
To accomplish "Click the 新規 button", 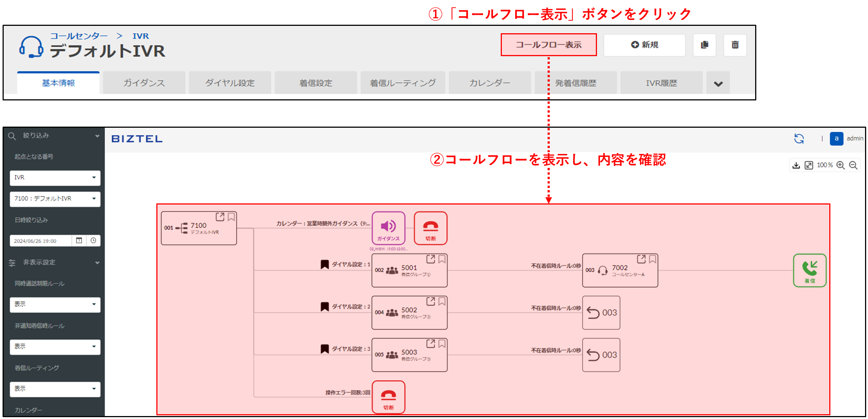I will click(x=644, y=45).
